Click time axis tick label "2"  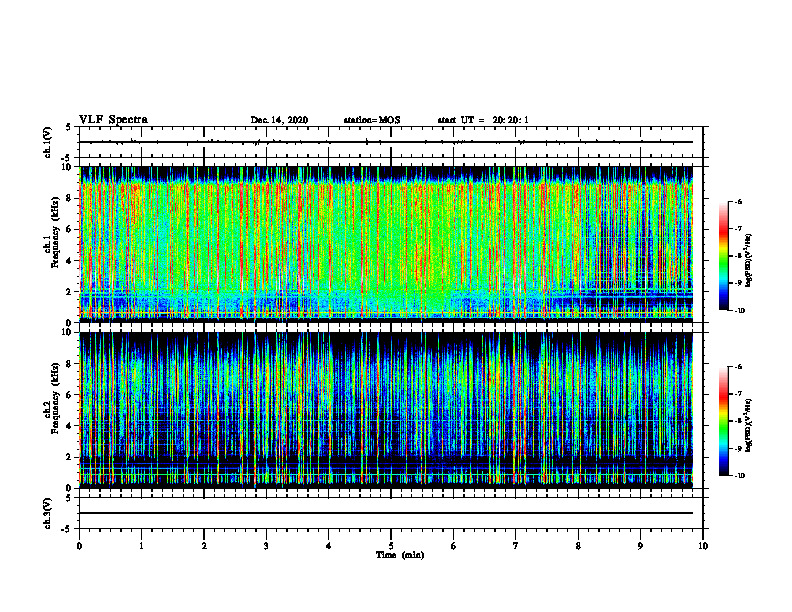204,546
